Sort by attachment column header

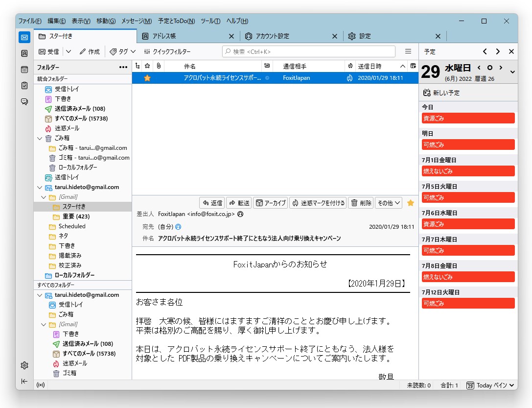click(159, 66)
